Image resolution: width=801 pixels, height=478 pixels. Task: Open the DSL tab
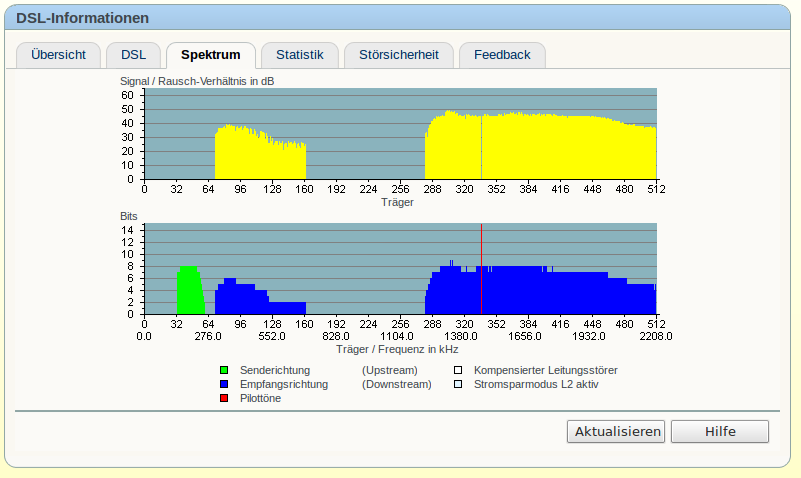(x=133, y=55)
